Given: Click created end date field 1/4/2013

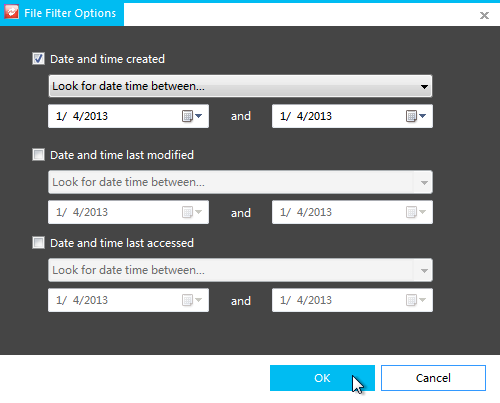Looking at the screenshot, I should coord(352,116).
